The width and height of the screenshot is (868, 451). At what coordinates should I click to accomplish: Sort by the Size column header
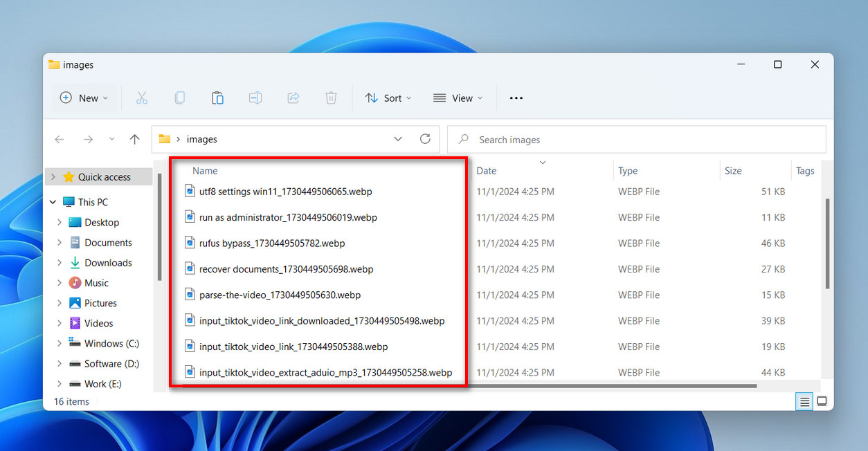click(x=733, y=171)
